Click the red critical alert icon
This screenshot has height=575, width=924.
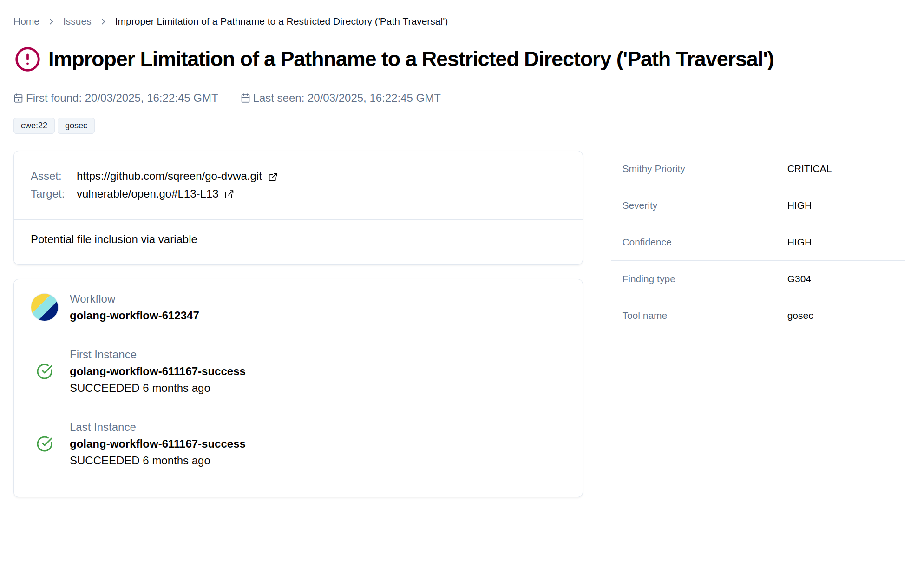[x=27, y=59]
